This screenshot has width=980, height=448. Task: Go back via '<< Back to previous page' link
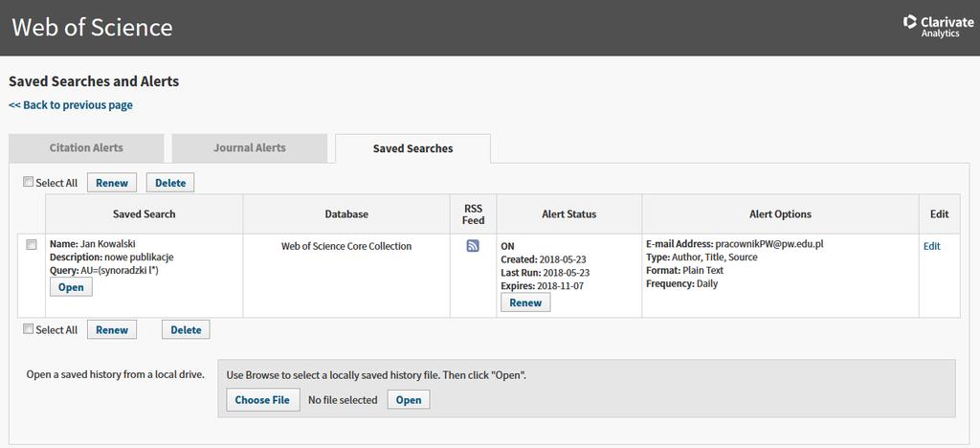click(71, 105)
